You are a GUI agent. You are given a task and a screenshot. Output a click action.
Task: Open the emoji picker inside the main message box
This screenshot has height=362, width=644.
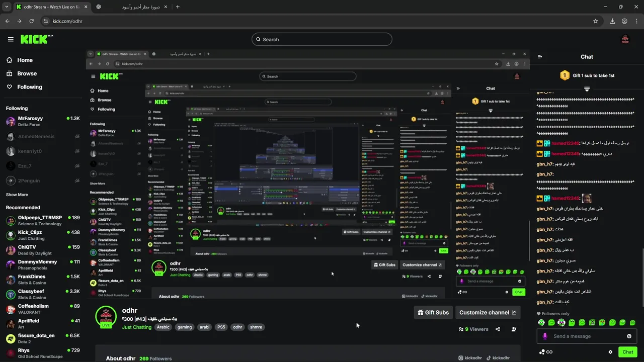(x=629, y=336)
